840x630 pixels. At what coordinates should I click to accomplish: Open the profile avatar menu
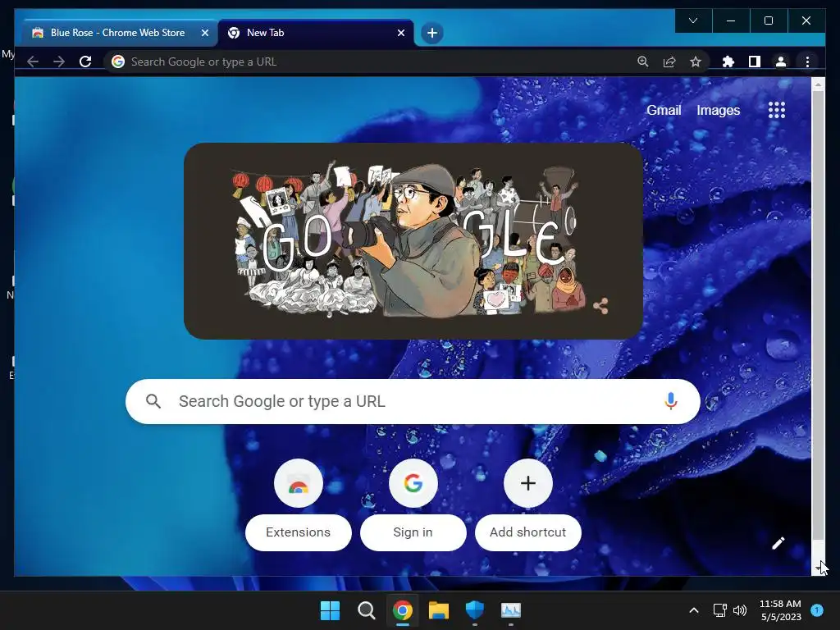point(781,62)
